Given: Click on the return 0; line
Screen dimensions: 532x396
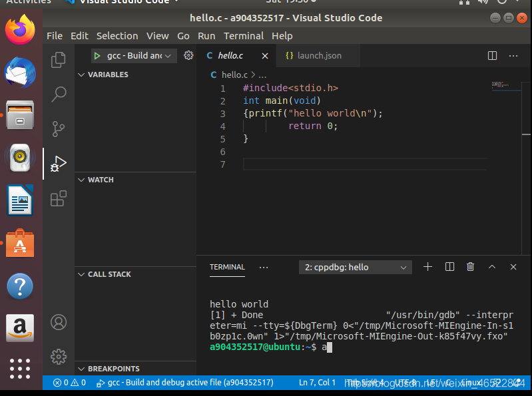Looking at the screenshot, I should click(x=313, y=126).
